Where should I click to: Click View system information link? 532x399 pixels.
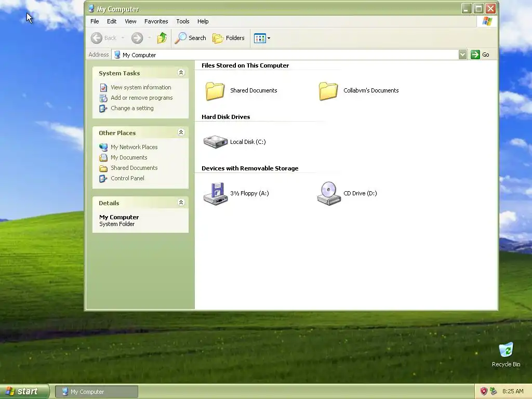[141, 87]
